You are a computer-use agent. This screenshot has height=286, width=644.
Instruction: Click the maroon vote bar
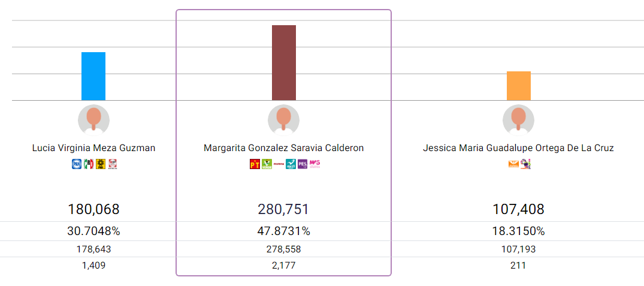(283, 62)
